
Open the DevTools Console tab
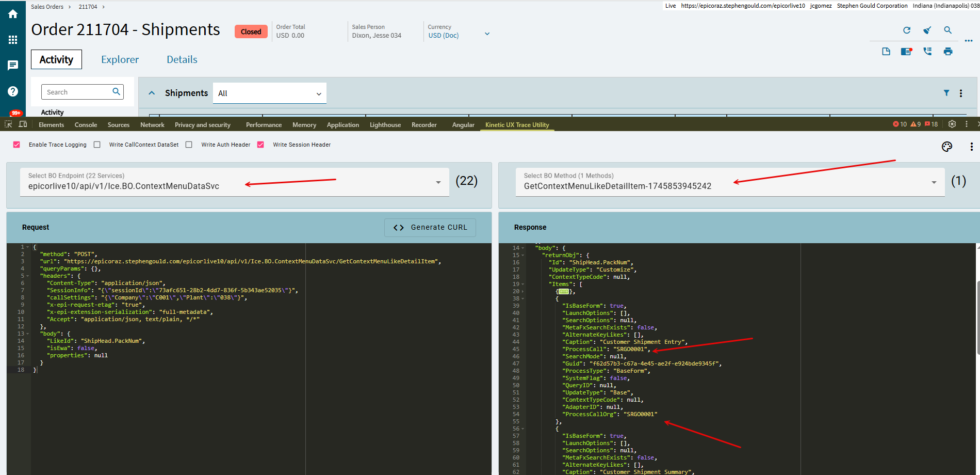[86, 124]
